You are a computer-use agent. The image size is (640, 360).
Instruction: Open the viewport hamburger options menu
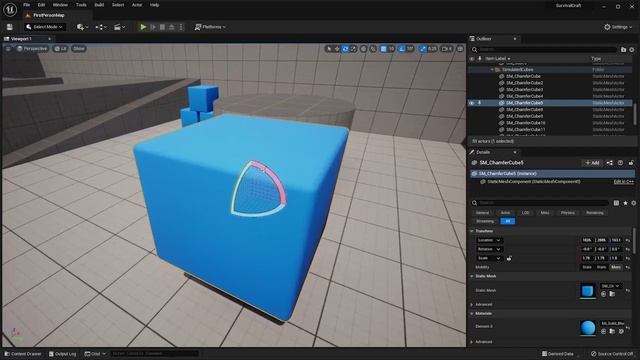point(8,49)
